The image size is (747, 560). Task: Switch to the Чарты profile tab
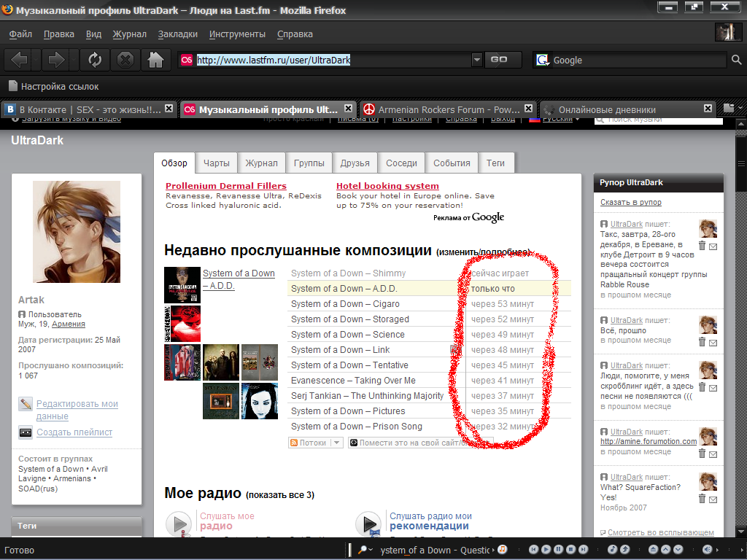pos(216,163)
